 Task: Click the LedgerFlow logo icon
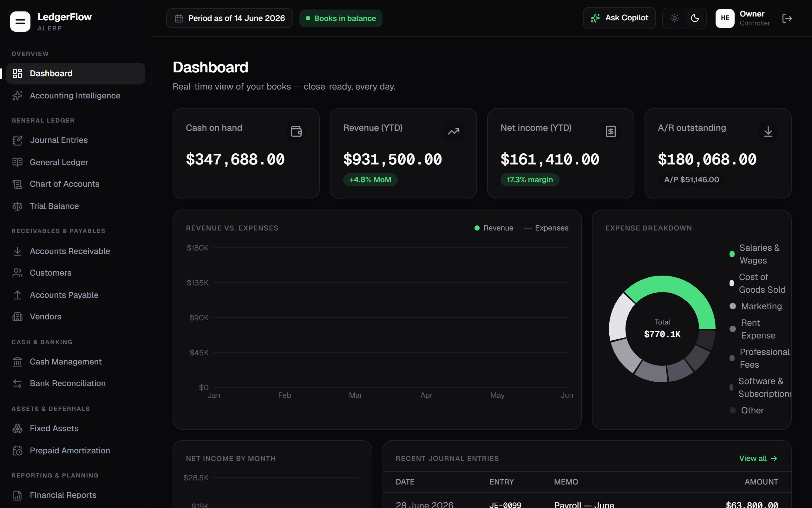pos(20,22)
